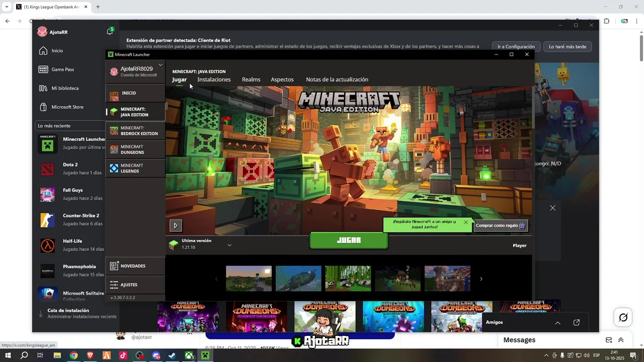Select Minecraft: Java Edition in sidebar

coord(135,112)
